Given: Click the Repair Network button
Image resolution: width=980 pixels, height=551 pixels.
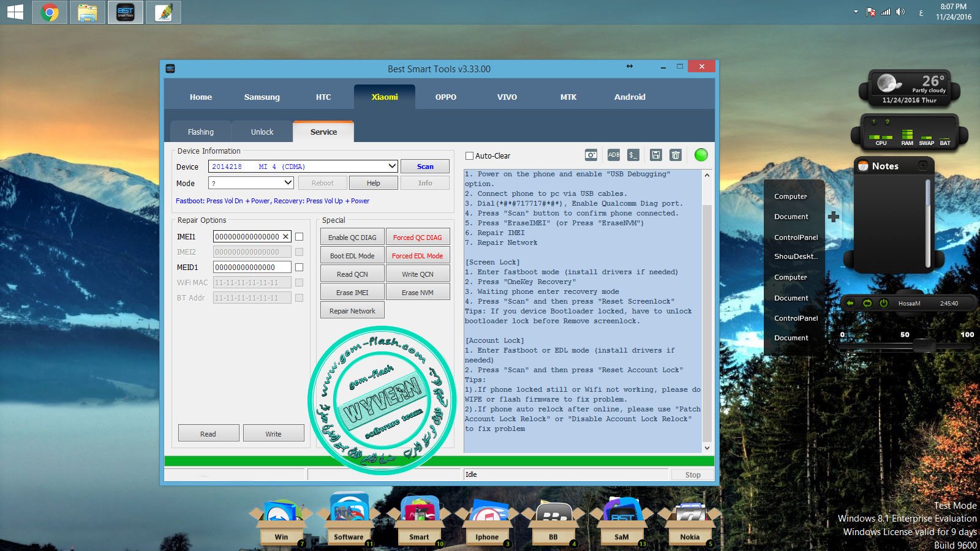Looking at the screenshot, I should pyautogui.click(x=352, y=310).
